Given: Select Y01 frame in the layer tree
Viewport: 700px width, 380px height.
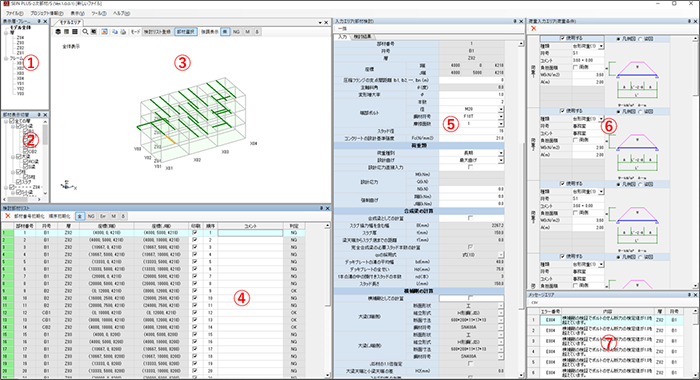Looking at the screenshot, I should (x=21, y=84).
